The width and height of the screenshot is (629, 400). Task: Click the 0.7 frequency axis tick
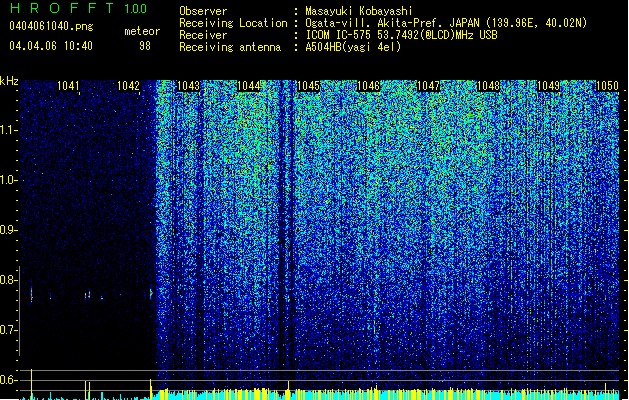[9, 331]
